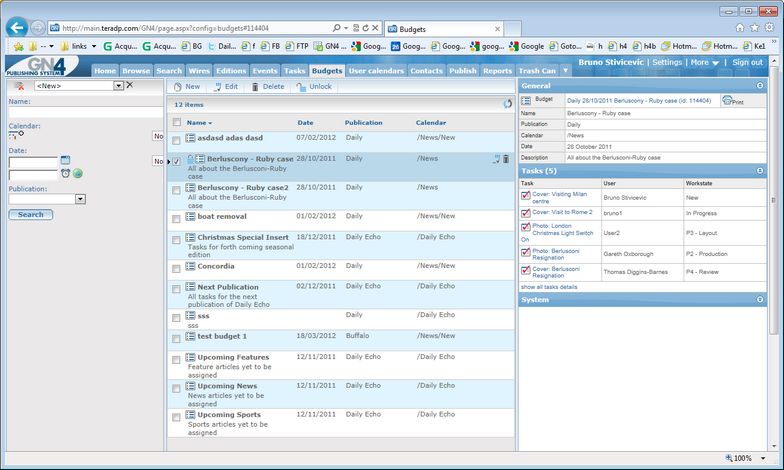
Task: Expand the More menu in the header
Action: point(704,62)
